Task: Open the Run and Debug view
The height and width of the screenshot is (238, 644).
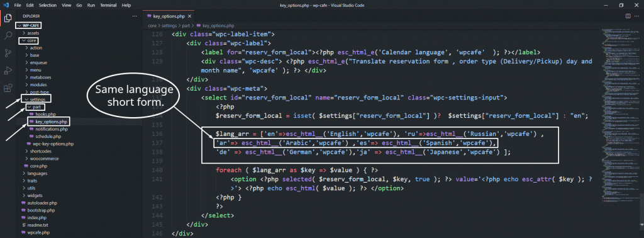Action: pos(8,71)
